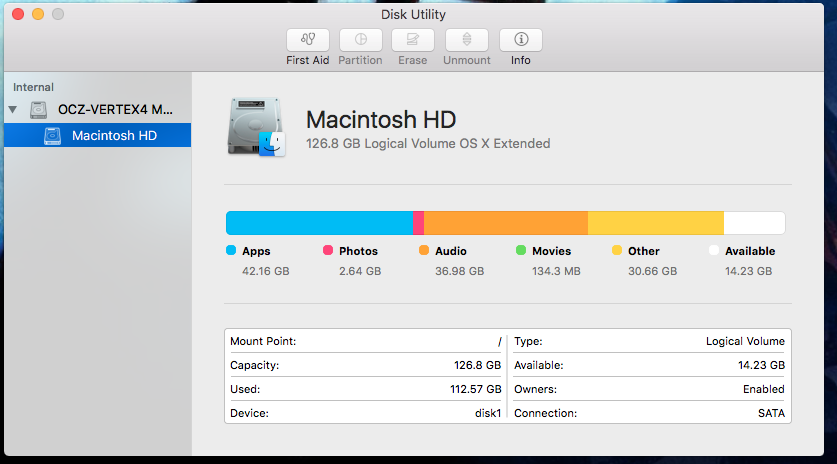837x464 pixels.
Task: Click the white Available legend dot
Action: pos(714,250)
